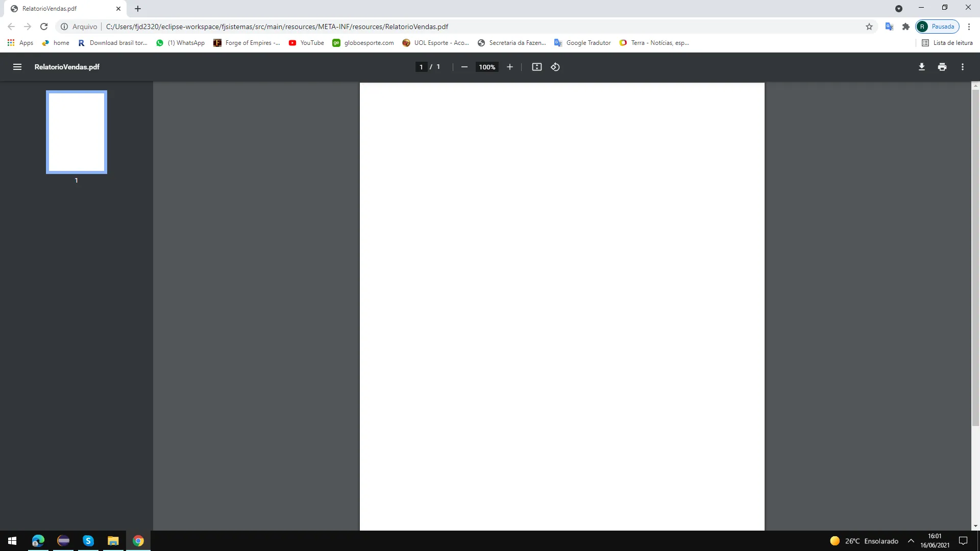
Task: Print the PDF document
Action: click(942, 67)
